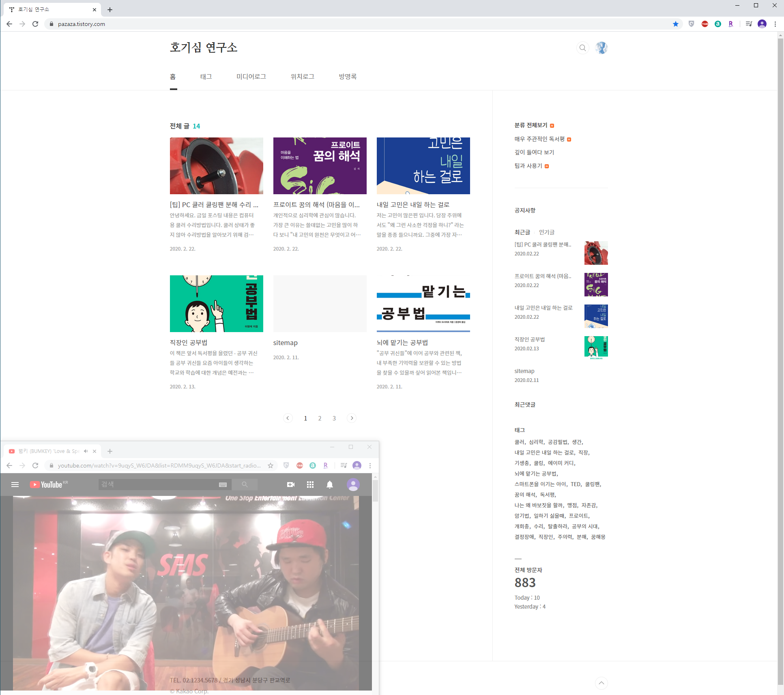This screenshot has height=695, width=784.
Task: Close the 호기심 연구소 browser tab
Action: (x=95, y=9)
